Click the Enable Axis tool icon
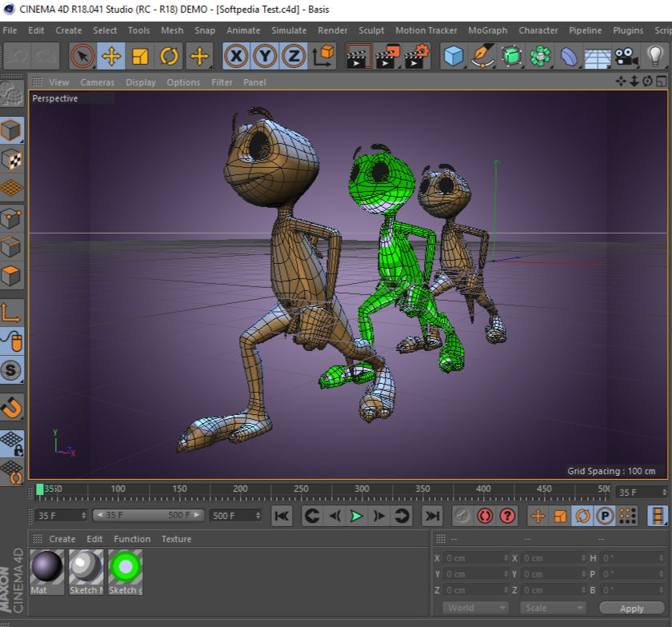This screenshot has width=672, height=627. (11, 313)
